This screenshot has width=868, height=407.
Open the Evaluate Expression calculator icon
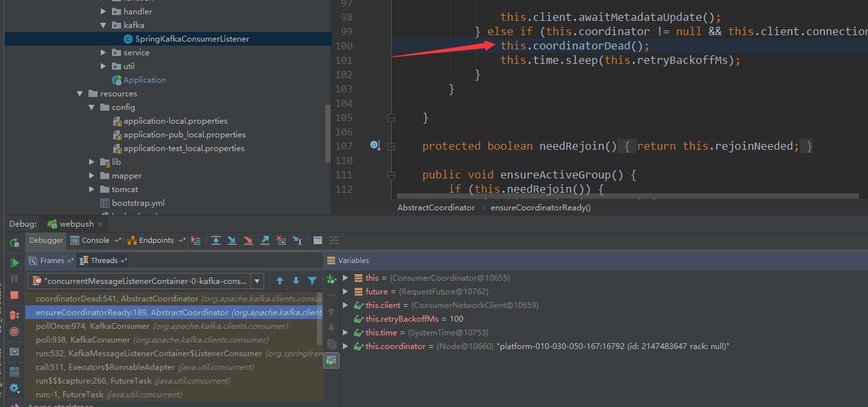point(318,240)
